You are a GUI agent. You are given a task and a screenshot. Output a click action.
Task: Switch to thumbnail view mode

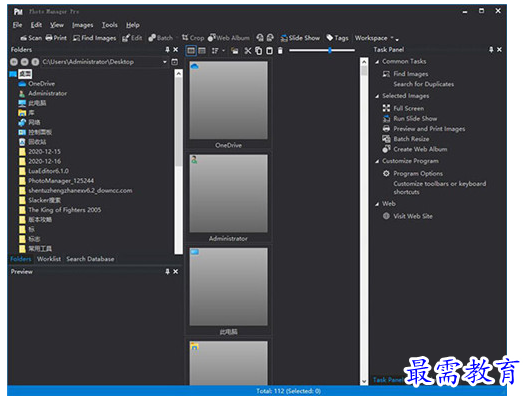(191, 51)
